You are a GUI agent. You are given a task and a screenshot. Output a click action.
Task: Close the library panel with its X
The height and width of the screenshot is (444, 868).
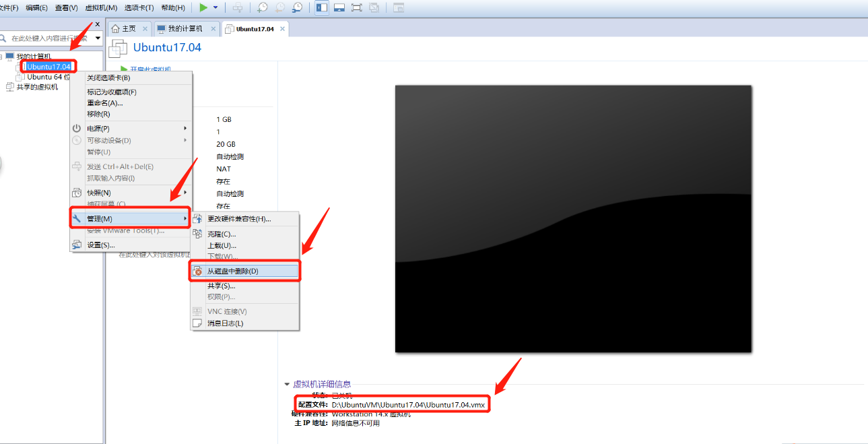coord(97,24)
